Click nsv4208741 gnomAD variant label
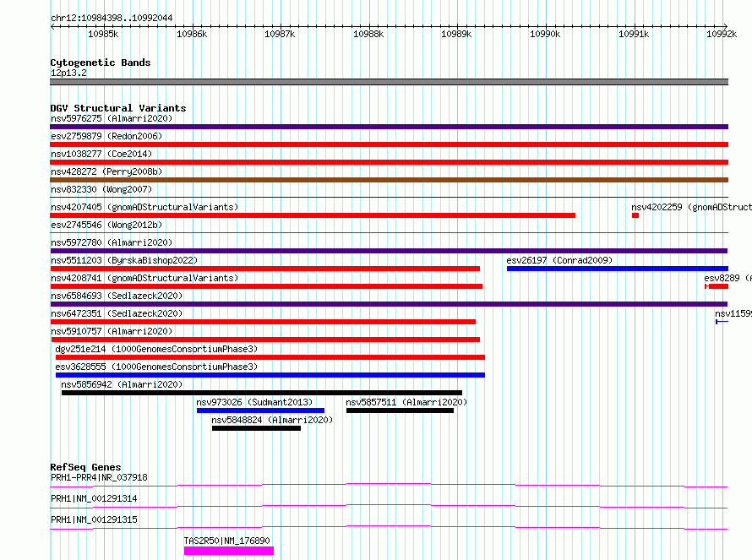The image size is (752, 560). [144, 278]
